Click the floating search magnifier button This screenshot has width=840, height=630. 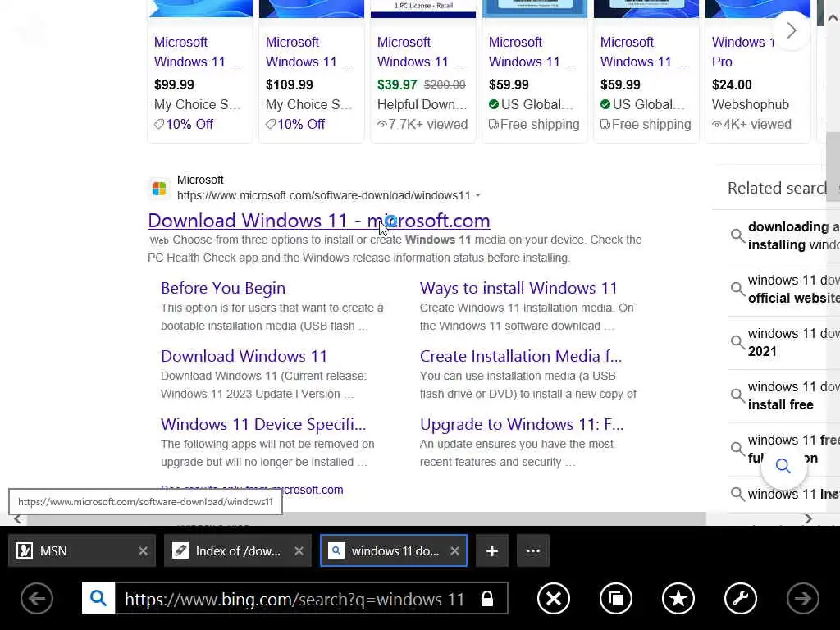pos(783,466)
